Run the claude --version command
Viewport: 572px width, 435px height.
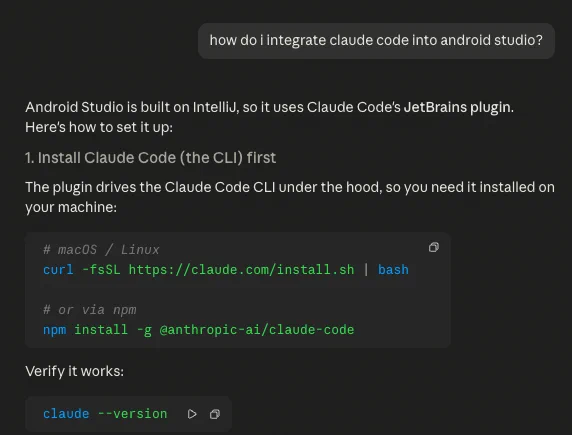(192, 414)
